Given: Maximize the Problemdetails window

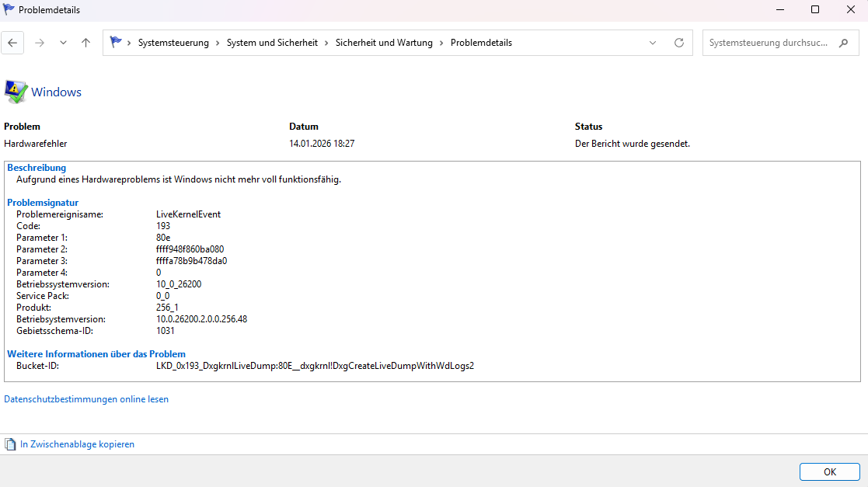Looking at the screenshot, I should click(815, 9).
